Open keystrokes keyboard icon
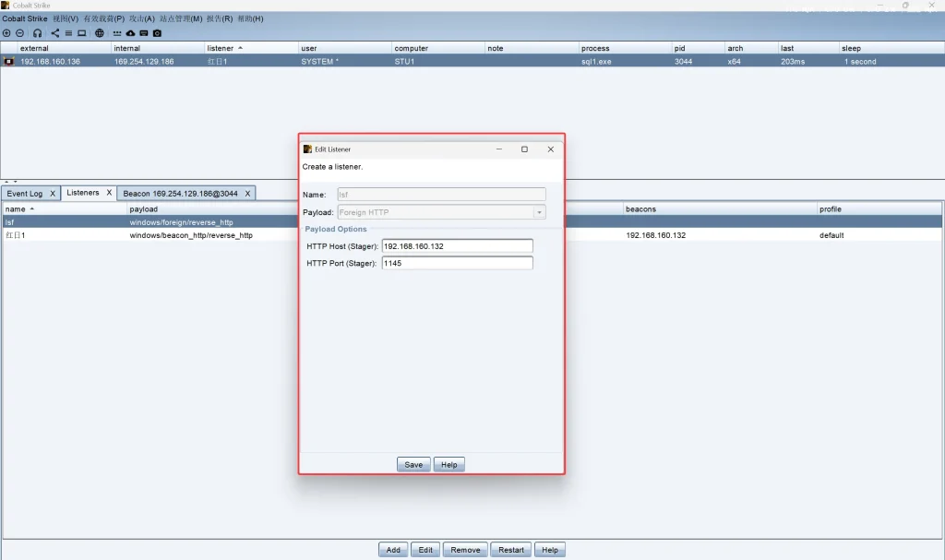The width and height of the screenshot is (945, 560). pyautogui.click(x=143, y=33)
